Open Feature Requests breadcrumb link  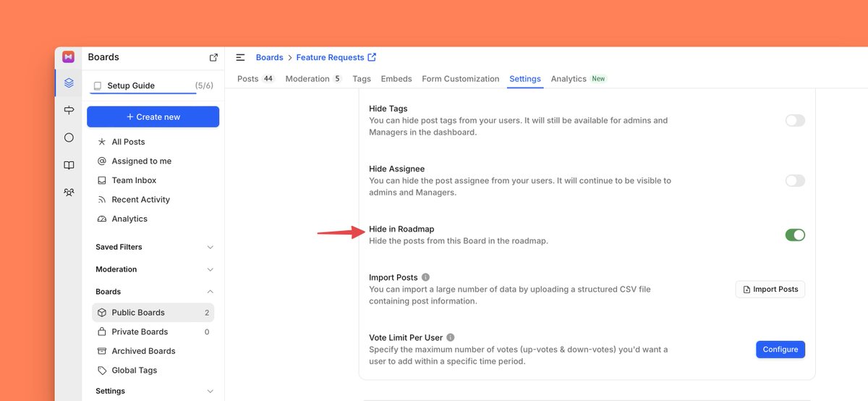tap(330, 57)
